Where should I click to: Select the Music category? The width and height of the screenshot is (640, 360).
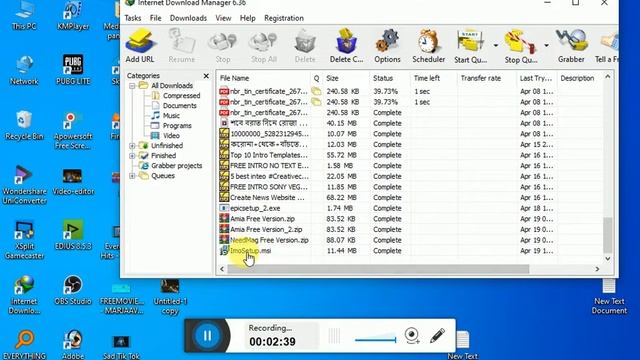pos(171,116)
